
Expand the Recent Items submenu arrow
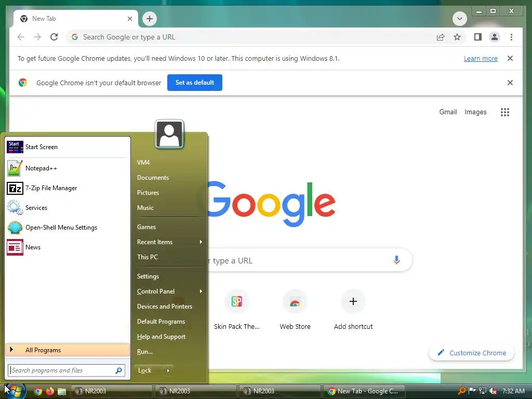tap(201, 242)
